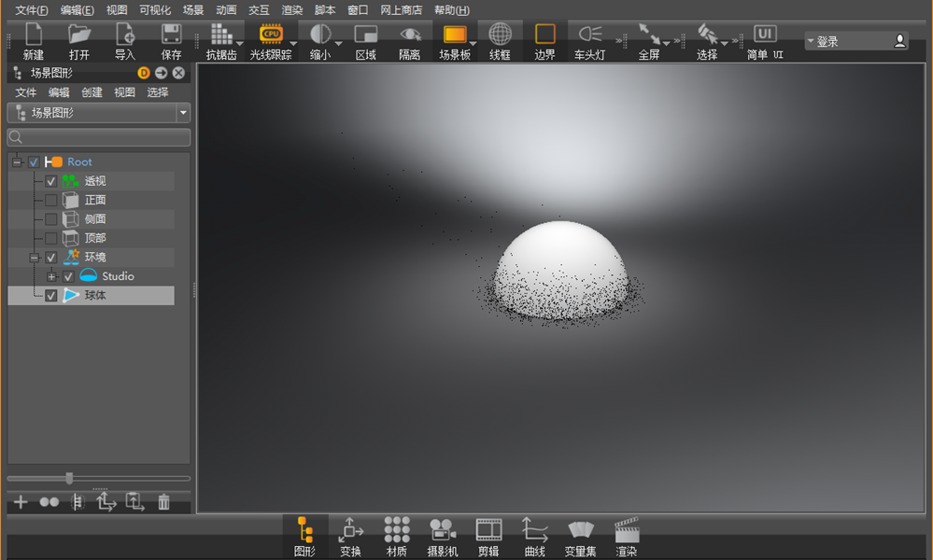This screenshot has height=560, width=933.
Task: Open the 缩小 dropdown arrow
Action: pos(339,43)
